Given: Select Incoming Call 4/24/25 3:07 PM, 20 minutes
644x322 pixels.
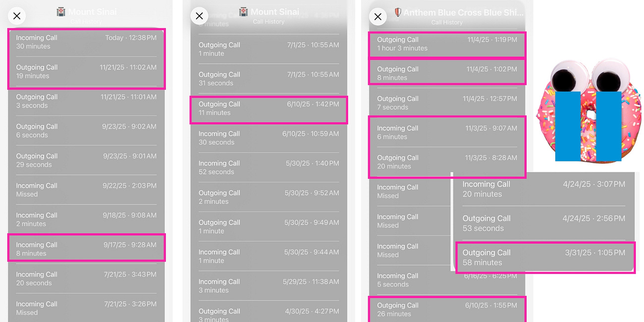Looking at the screenshot, I should (x=544, y=189).
